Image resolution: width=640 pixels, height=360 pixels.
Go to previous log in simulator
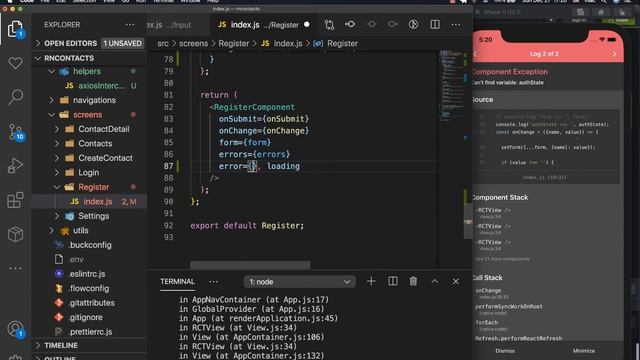point(475,54)
